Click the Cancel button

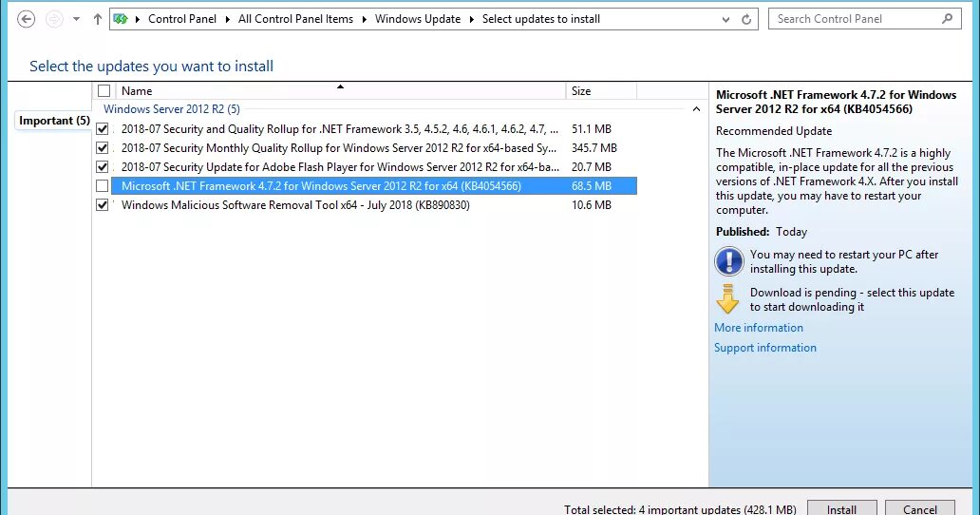click(x=919, y=508)
